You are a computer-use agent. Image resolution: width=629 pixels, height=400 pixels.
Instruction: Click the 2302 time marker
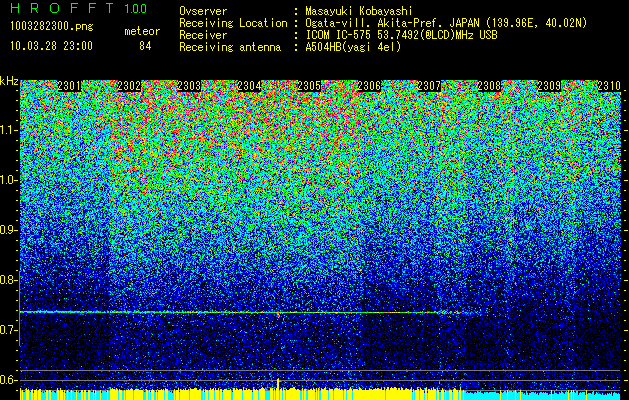pyautogui.click(x=129, y=86)
